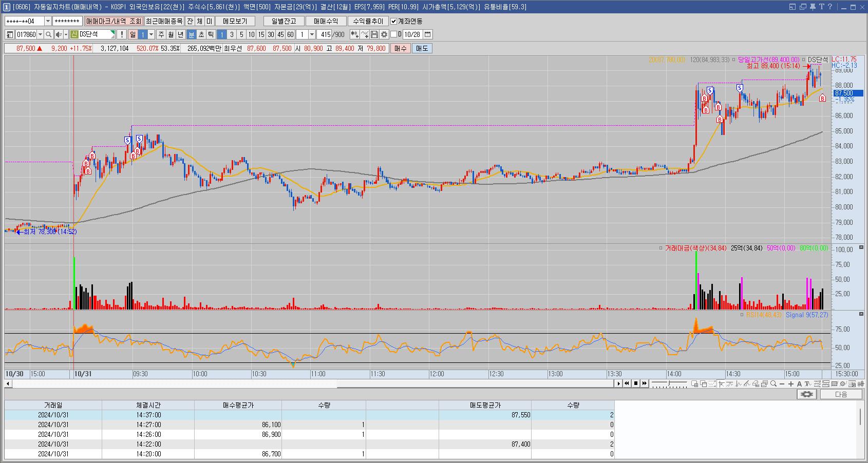This screenshot has width=868, height=463.
Task: Select the 월 (monthly) period toggle
Action: tap(171, 34)
